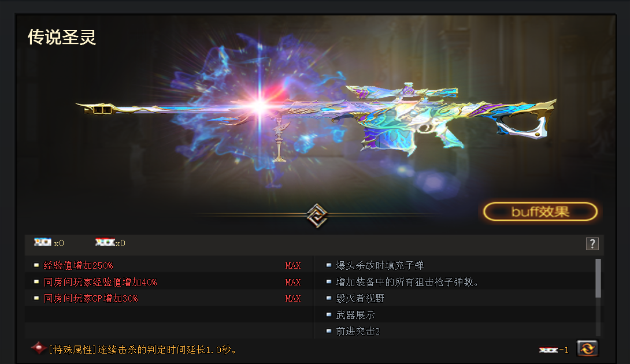Click the weapon title 传说圣灵
The image size is (630, 364).
61,37
